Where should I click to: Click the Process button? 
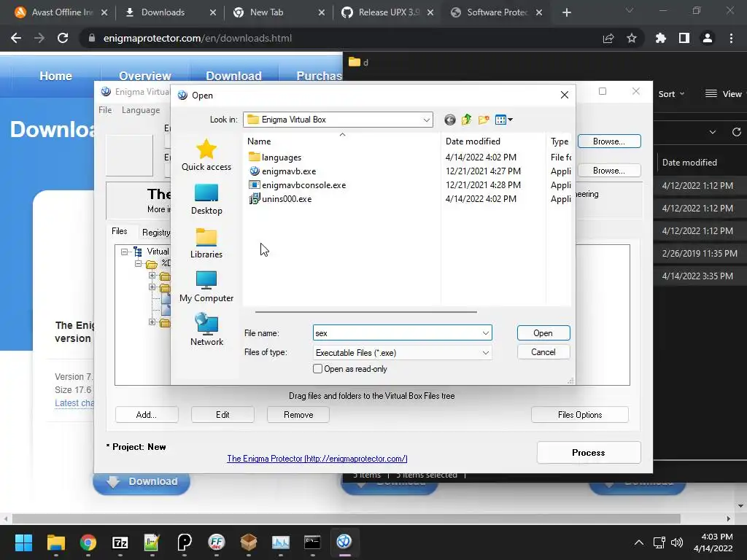click(589, 452)
